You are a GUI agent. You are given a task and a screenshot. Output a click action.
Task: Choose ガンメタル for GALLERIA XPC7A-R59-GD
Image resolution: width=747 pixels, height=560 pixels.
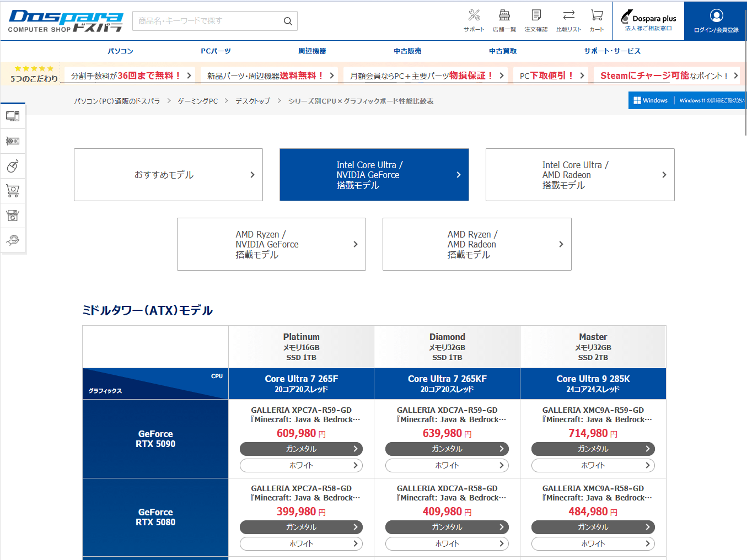click(x=301, y=449)
